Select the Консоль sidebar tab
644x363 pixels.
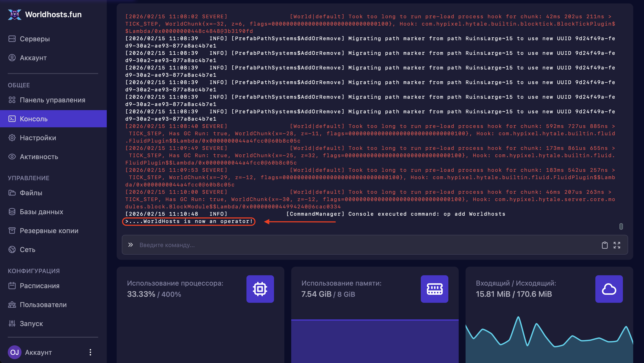coord(34,119)
